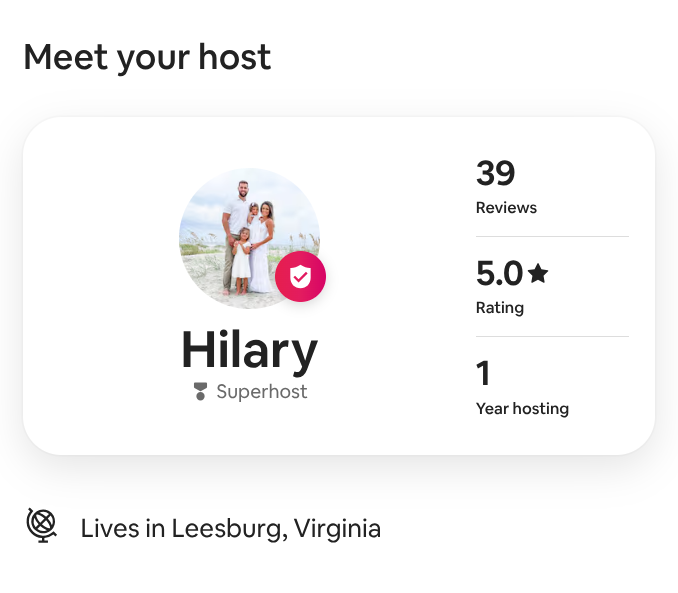Click the Superhost medal icon
Screen dimensions: 678x593
point(200,391)
